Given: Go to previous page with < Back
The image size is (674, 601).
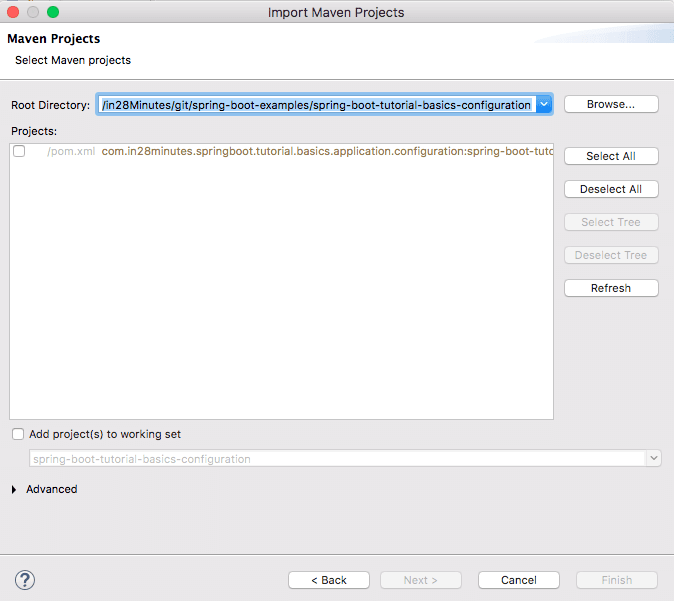Looking at the screenshot, I should click(x=329, y=580).
